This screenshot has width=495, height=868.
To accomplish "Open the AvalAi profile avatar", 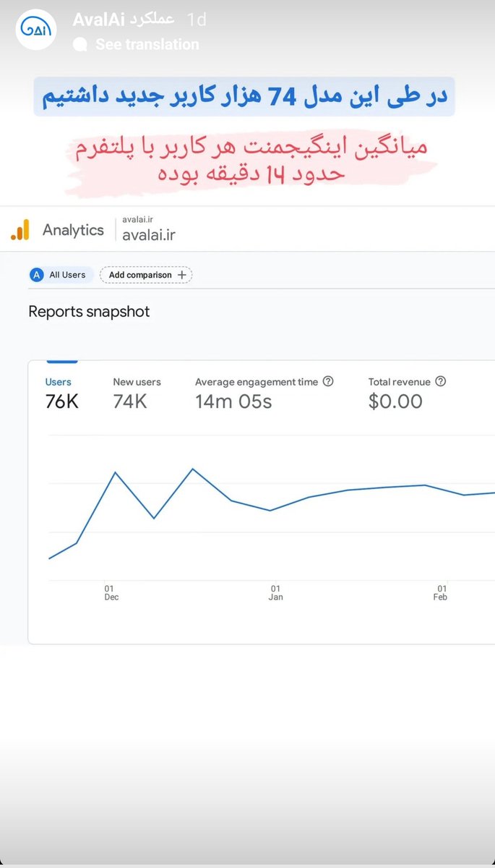I will (x=36, y=30).
